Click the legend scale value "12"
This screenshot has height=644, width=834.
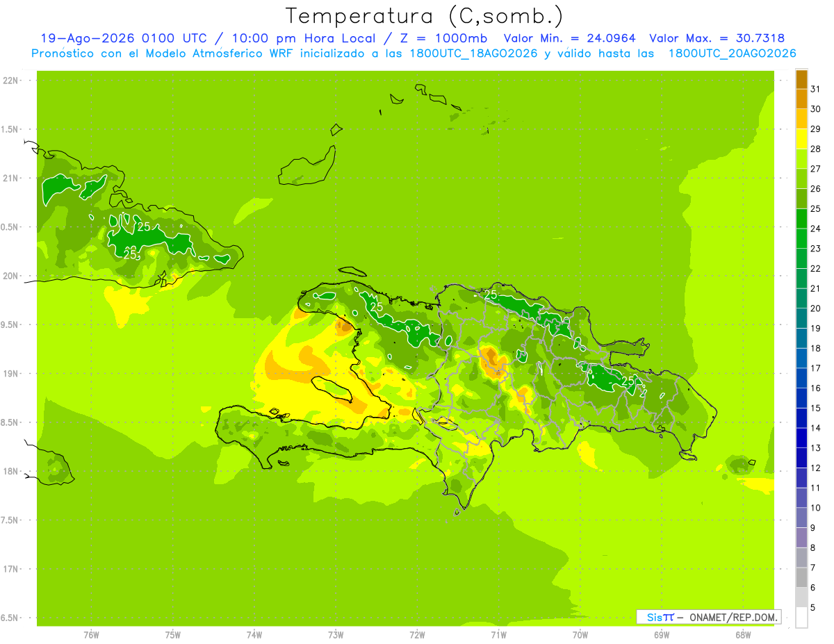pos(816,468)
